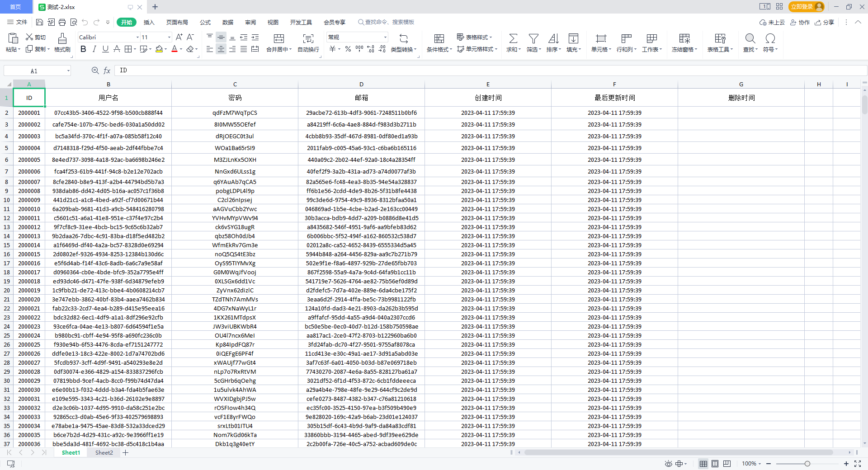This screenshot has height=470, width=868.
Task: Toggle italic formatting
Action: [94, 49]
